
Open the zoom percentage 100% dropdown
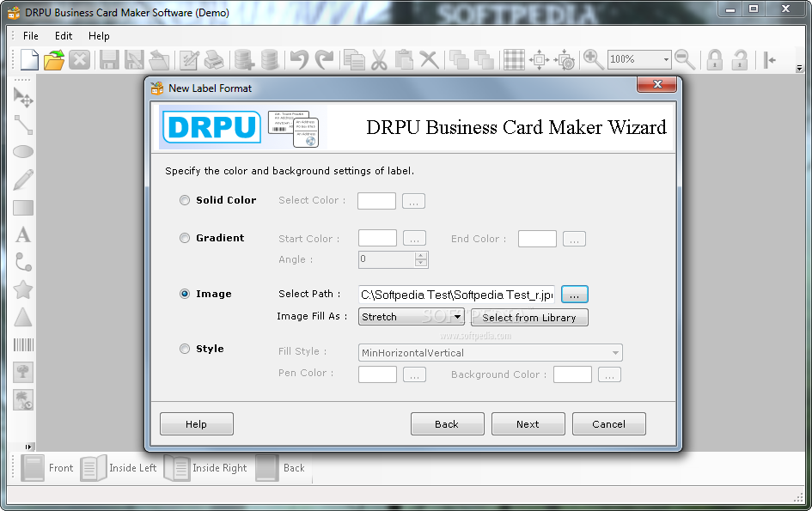coord(666,59)
